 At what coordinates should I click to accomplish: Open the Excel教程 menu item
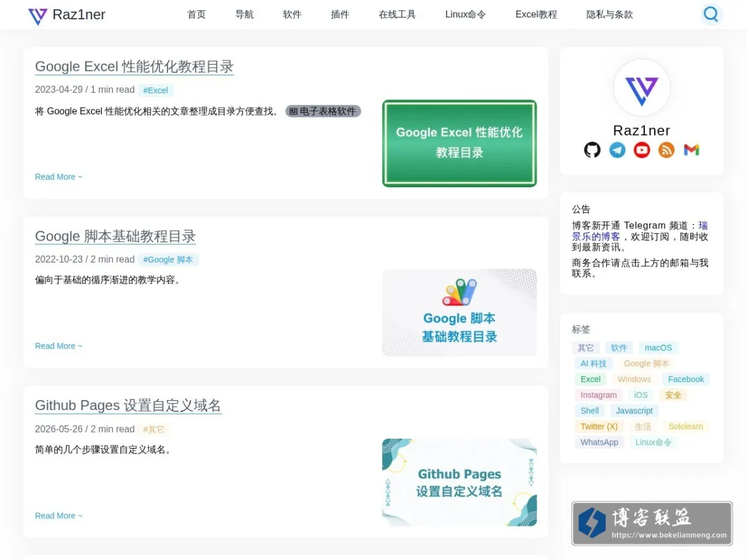point(536,14)
